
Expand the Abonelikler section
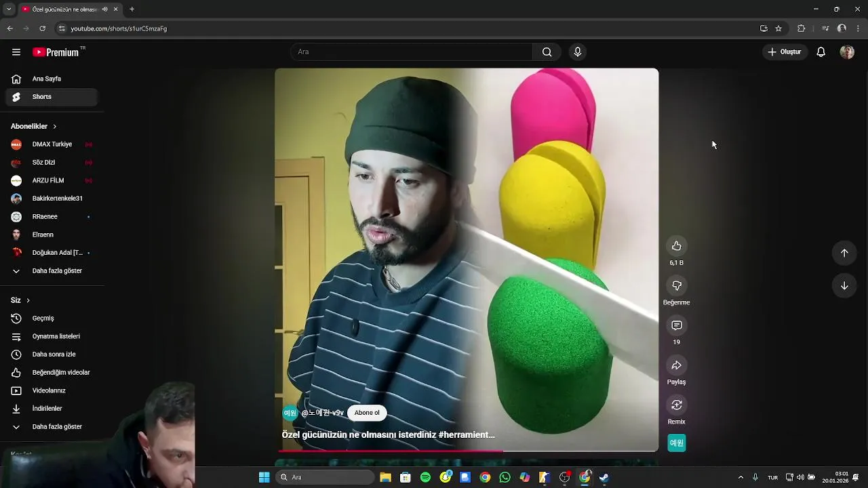point(33,126)
